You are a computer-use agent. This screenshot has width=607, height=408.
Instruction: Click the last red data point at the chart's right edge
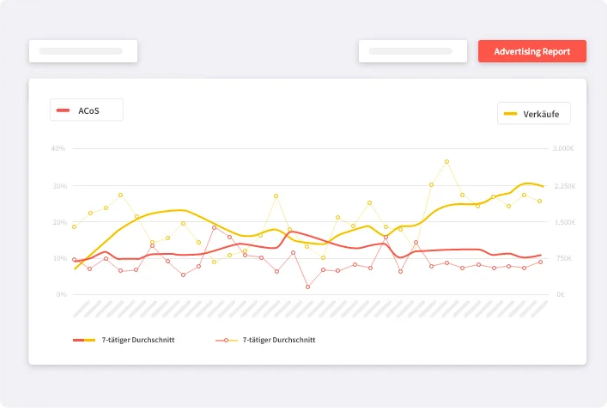click(x=540, y=262)
